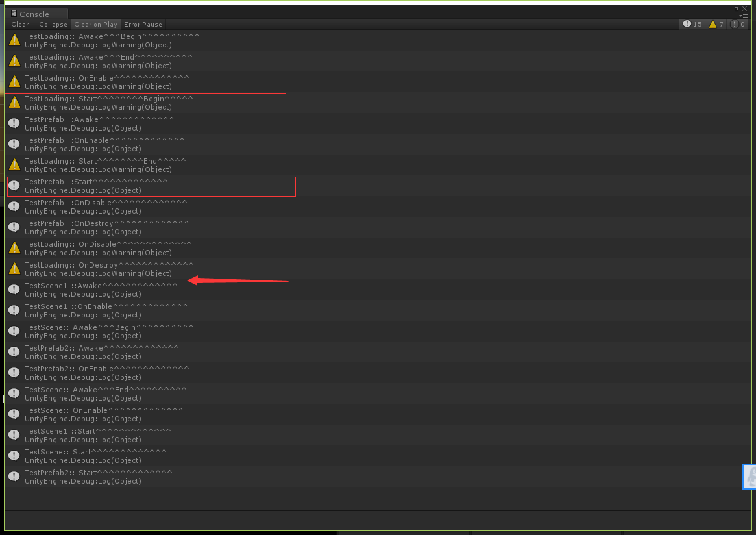Click info icon of TestScene Awake Begin entry
Viewport: 756px width, 535px height.
[14, 330]
